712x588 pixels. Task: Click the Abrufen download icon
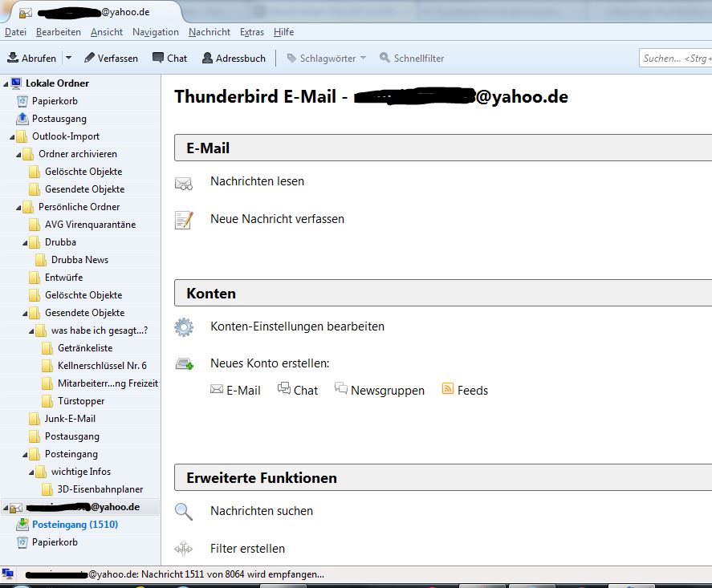pos(13,58)
